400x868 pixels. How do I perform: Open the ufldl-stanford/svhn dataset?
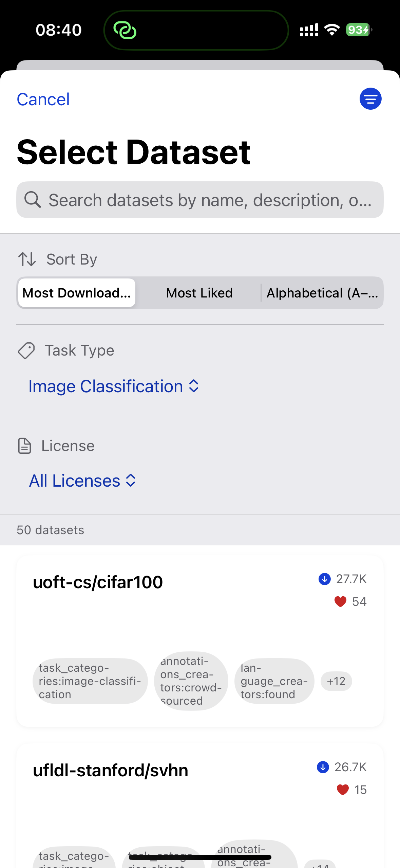110,771
